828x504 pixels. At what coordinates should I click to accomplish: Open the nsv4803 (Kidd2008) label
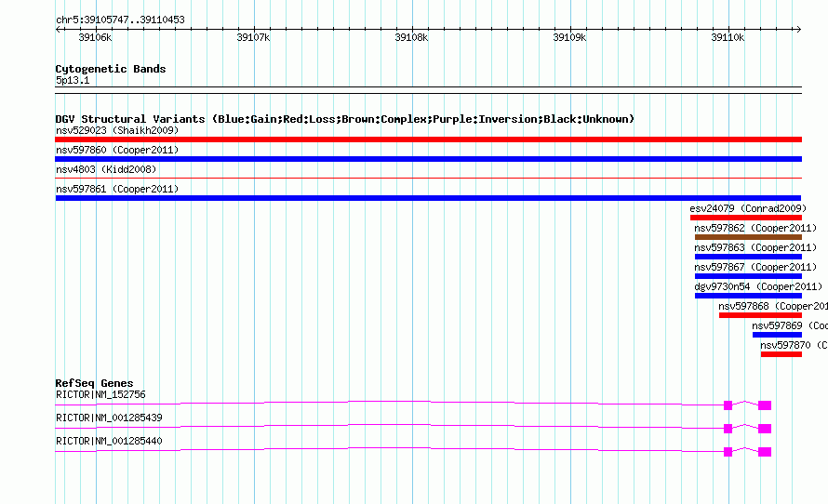click(106, 169)
